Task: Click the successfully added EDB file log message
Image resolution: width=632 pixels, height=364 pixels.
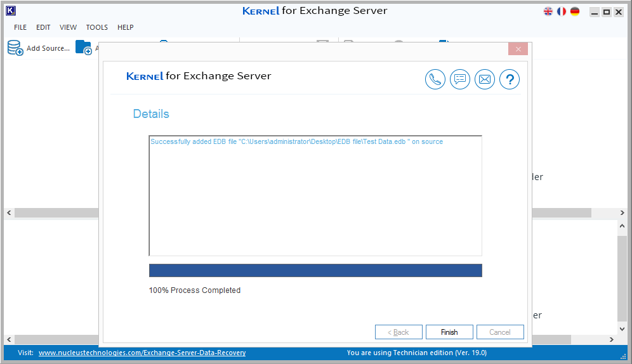Action: (x=296, y=142)
